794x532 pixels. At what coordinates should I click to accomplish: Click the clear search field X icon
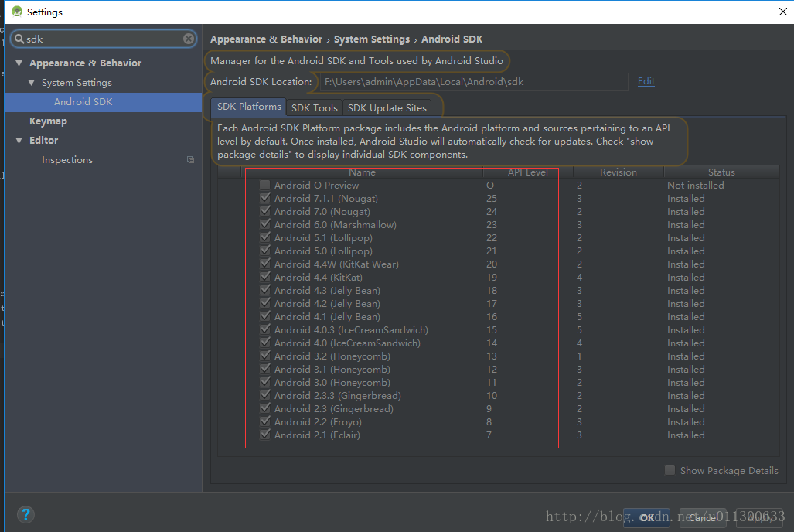pos(189,39)
